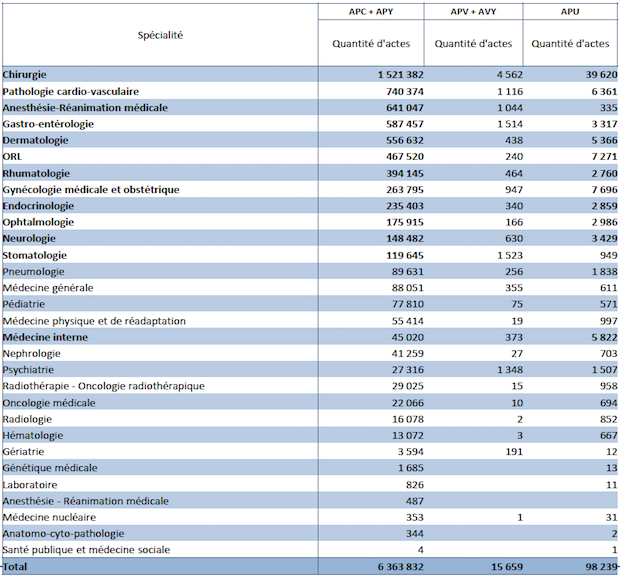Select the APV + AVY column header
620x578 pixels.
point(473,11)
